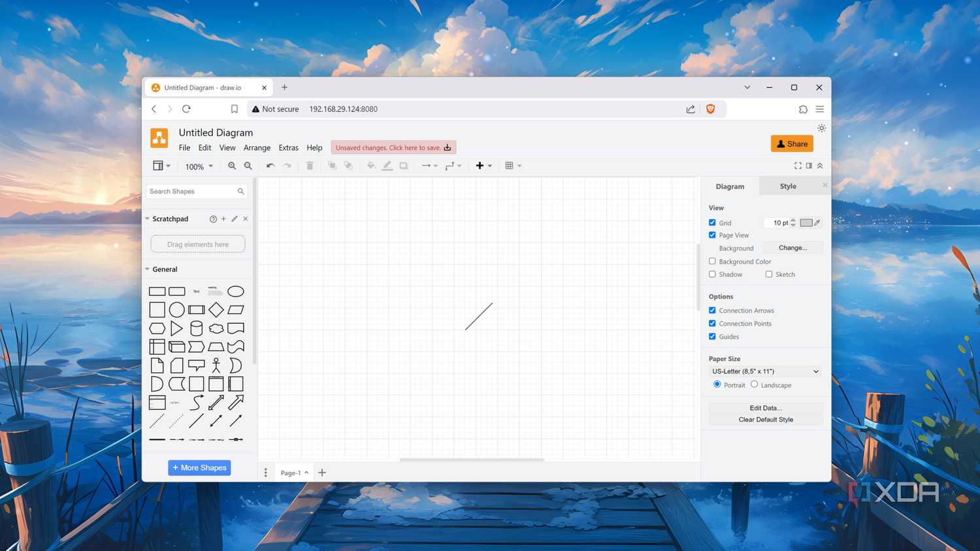Click the orange Share button

point(792,144)
